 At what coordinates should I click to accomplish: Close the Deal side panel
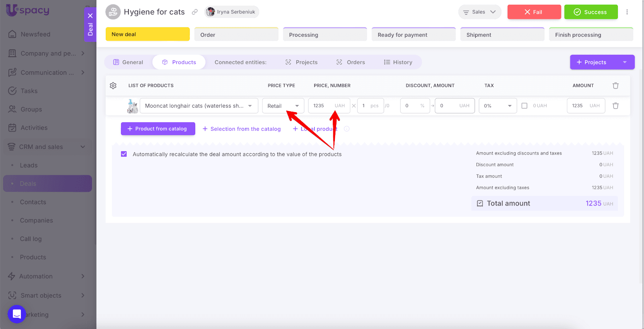click(x=90, y=16)
